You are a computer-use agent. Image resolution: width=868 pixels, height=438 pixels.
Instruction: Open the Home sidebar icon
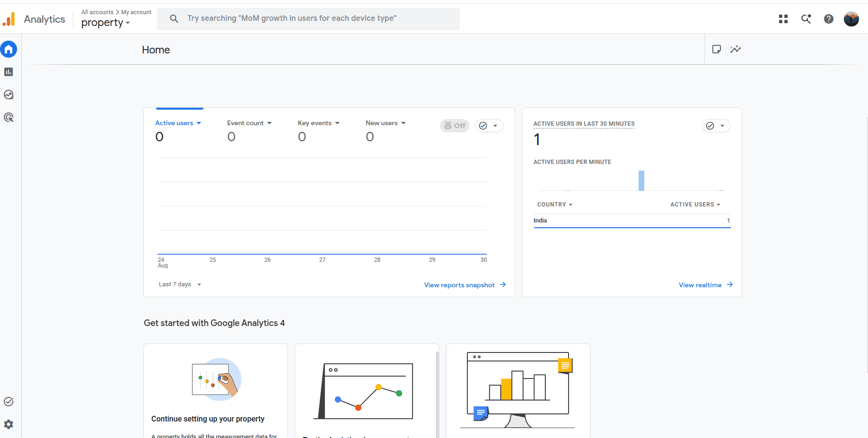9,49
